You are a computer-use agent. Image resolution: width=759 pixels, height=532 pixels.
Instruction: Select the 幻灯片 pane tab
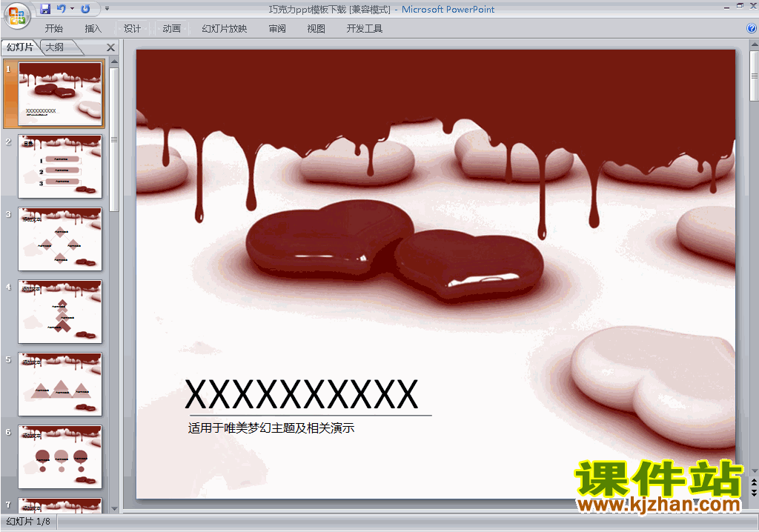pos(20,47)
